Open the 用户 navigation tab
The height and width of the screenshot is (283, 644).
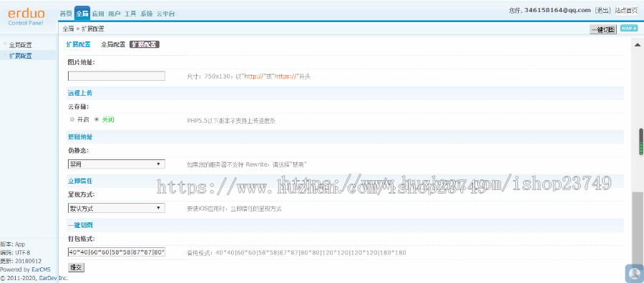[x=114, y=14]
